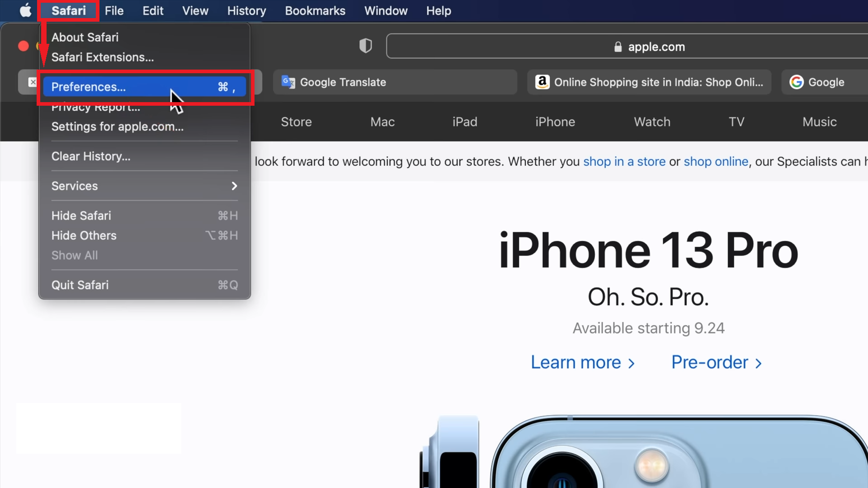Choose Clear History from the menu
This screenshot has height=488, width=868.
[90, 156]
